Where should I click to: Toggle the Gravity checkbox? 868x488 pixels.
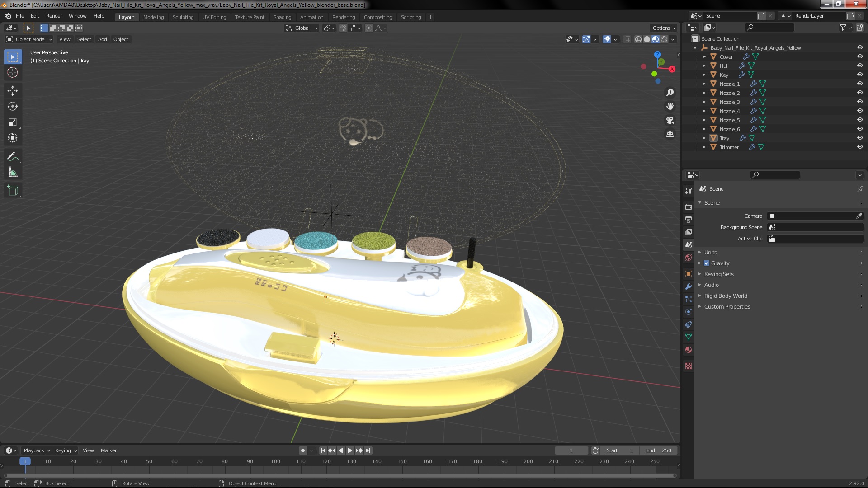click(x=707, y=263)
